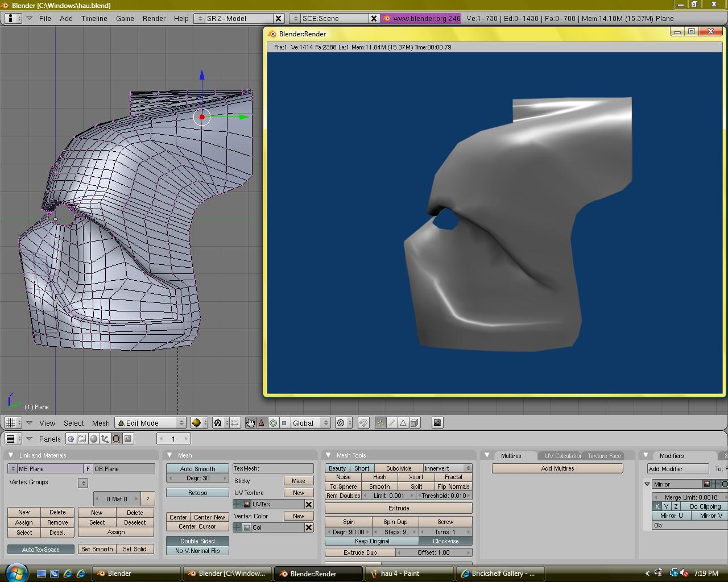Switch to face select mode icon
Viewport: 728px width, 582px height.
pos(403,423)
